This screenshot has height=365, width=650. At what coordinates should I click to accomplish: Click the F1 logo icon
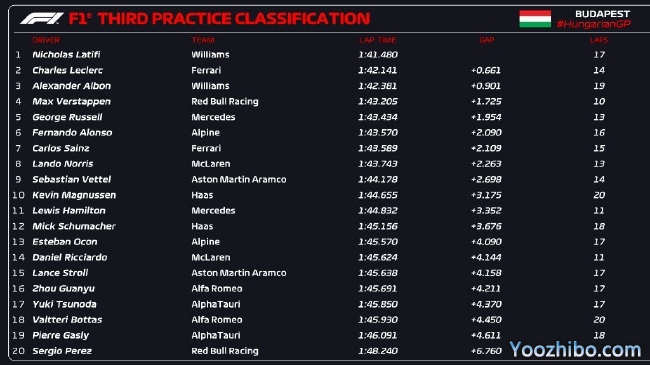tap(42, 18)
